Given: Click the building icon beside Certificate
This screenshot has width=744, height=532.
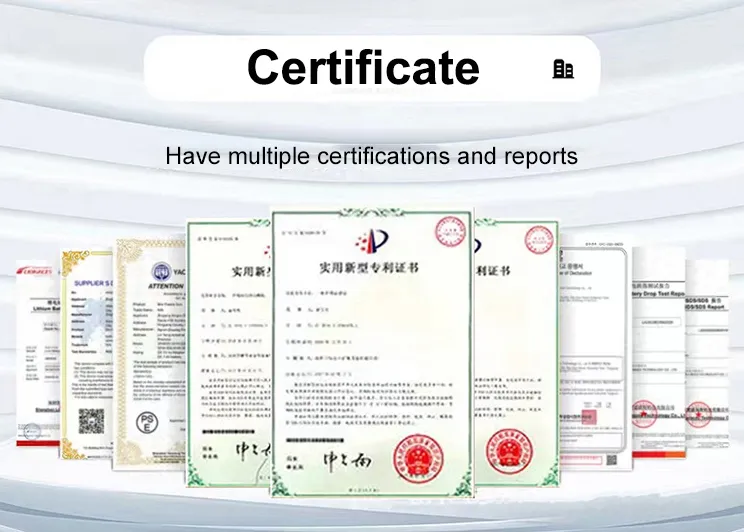Looking at the screenshot, I should pyautogui.click(x=563, y=69).
